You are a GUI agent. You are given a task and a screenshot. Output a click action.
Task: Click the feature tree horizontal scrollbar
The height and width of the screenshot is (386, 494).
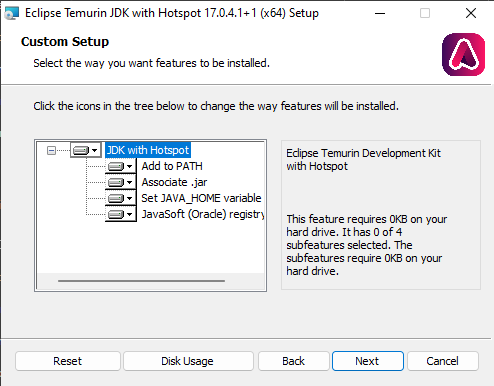coord(141,281)
